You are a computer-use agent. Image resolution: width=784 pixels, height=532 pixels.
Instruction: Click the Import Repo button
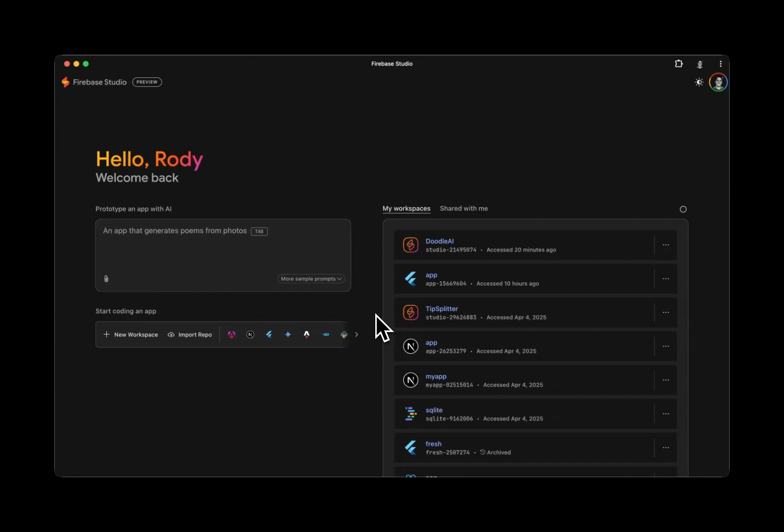190,334
